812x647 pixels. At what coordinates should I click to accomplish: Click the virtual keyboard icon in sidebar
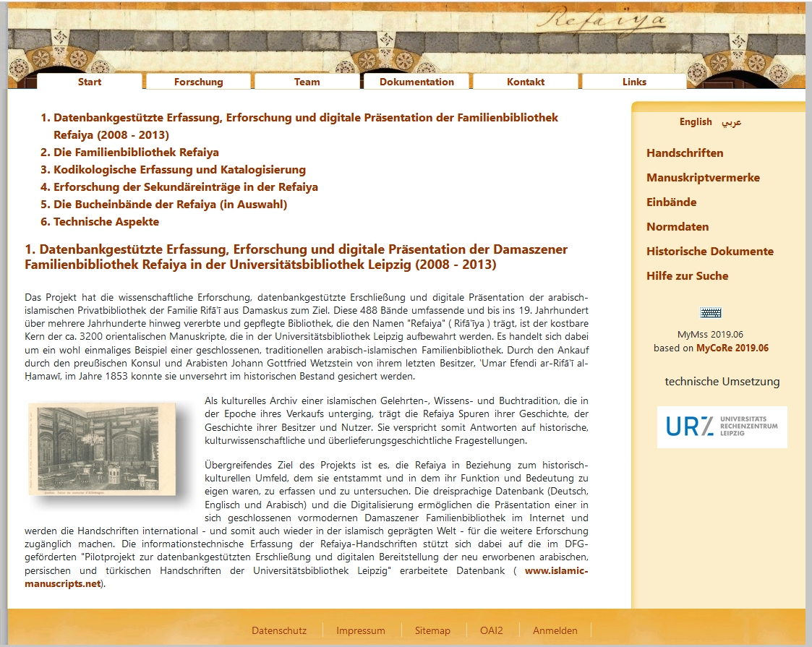click(x=711, y=312)
